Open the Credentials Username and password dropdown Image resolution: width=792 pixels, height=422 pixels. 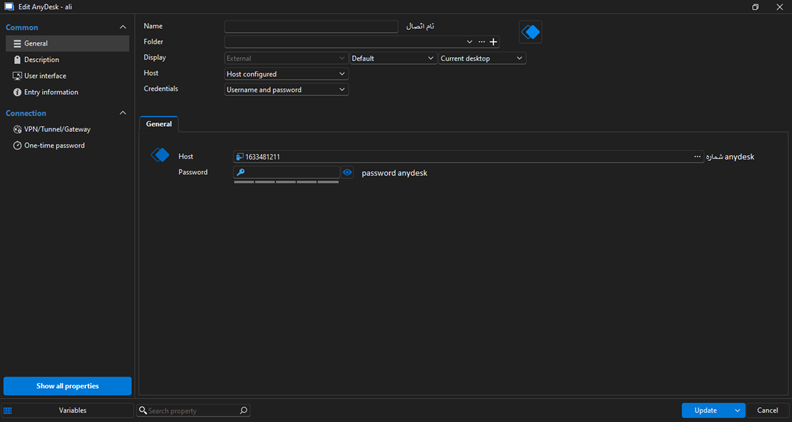click(286, 89)
